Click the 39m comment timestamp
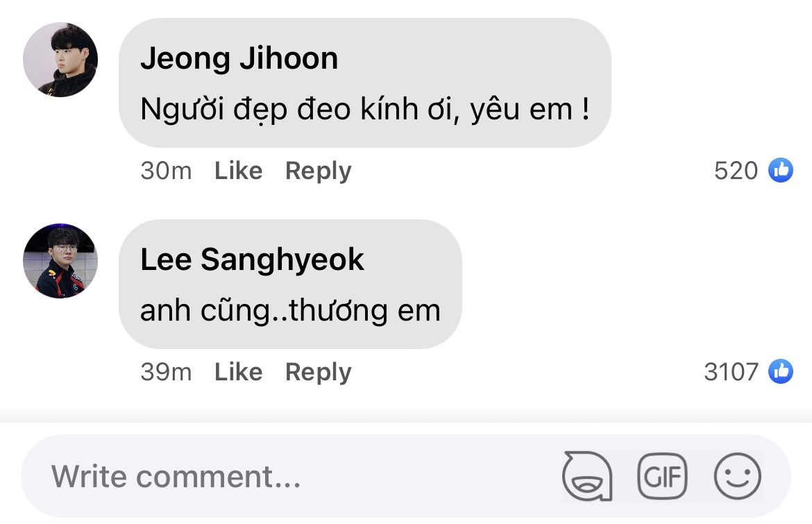The width and height of the screenshot is (812, 524). coord(166,372)
